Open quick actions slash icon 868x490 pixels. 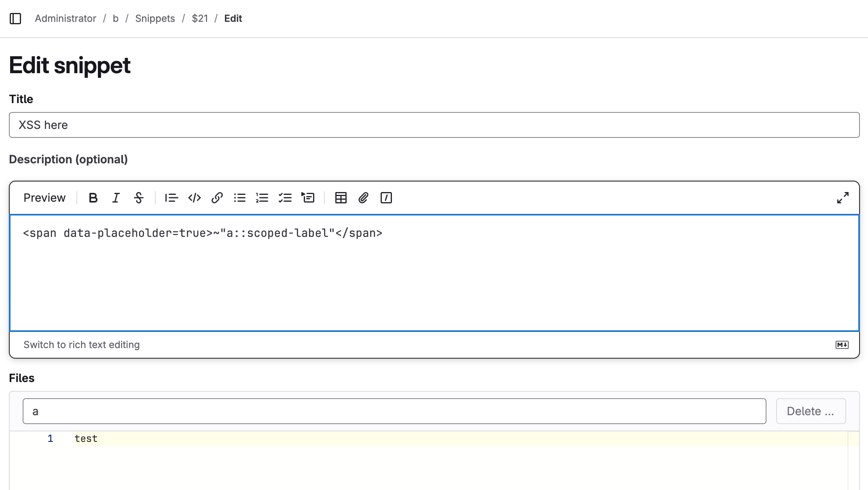coord(386,198)
